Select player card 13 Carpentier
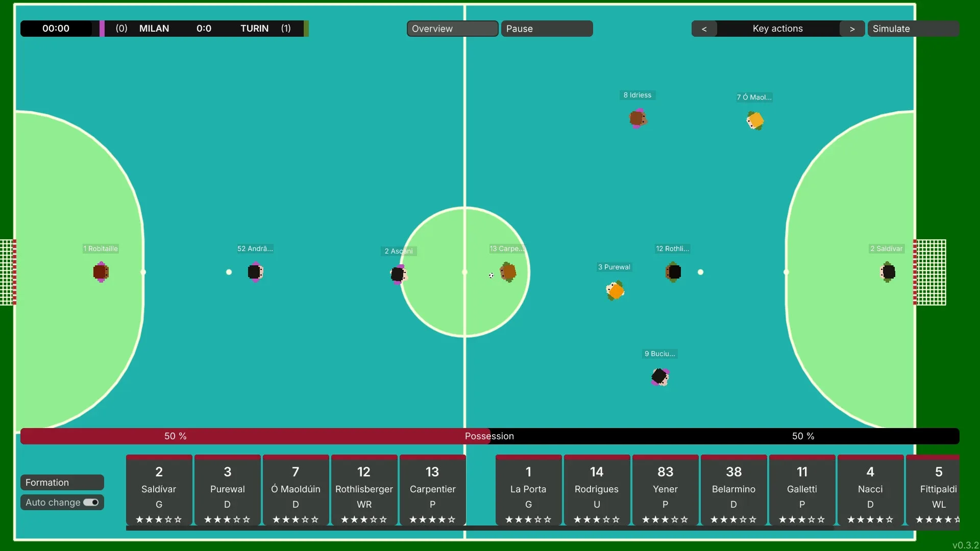 [x=432, y=490]
